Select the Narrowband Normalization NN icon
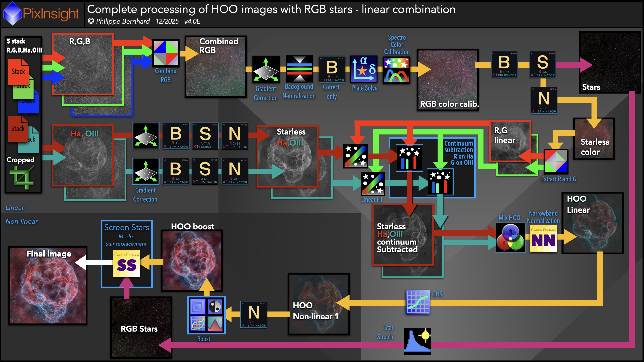The image size is (644, 362). (543, 239)
